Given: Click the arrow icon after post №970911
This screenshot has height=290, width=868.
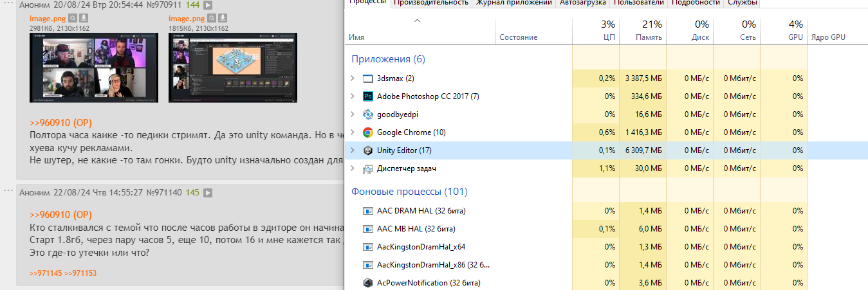Looking at the screenshot, I should 208,5.
